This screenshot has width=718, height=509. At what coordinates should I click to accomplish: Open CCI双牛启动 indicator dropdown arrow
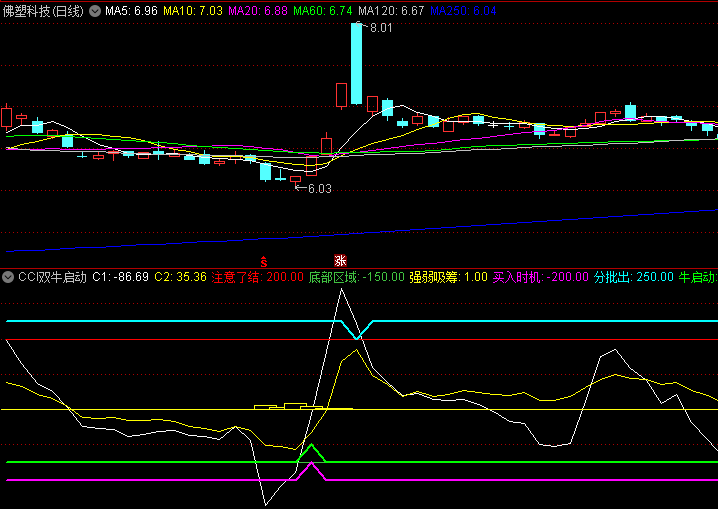pos(9,277)
